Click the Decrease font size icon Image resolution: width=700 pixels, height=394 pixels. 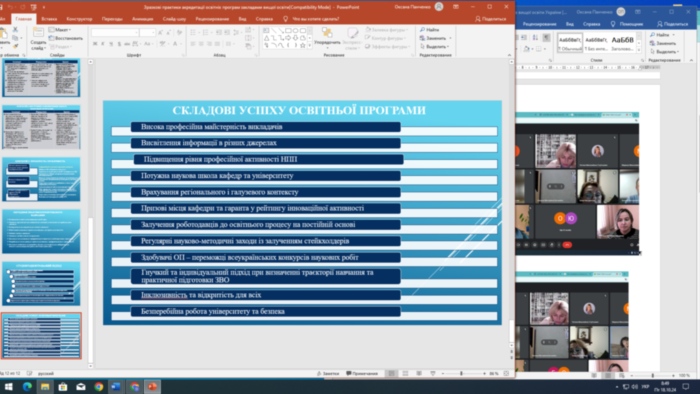[168, 33]
